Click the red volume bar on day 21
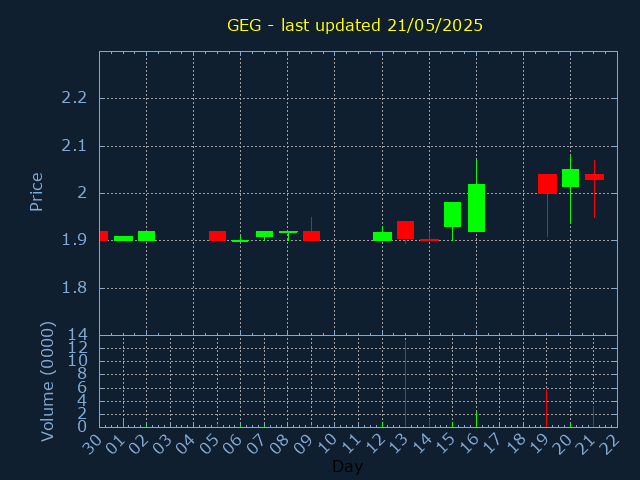This screenshot has height=480, width=640. click(x=593, y=416)
